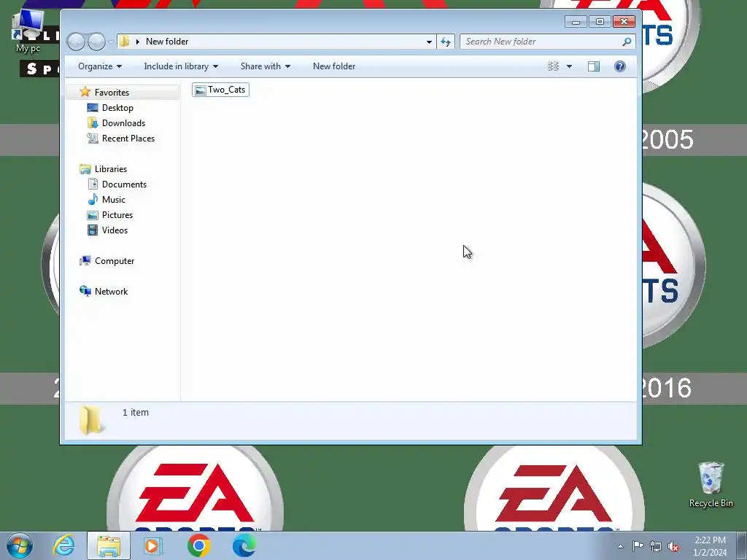
Task: Click the Computer icon in navigation pane
Action: [85, 261]
